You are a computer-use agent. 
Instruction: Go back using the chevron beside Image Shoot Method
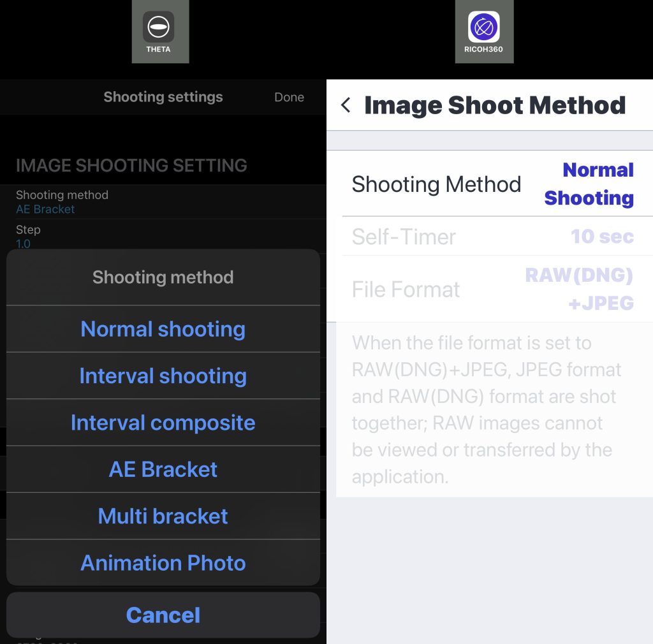coord(346,105)
